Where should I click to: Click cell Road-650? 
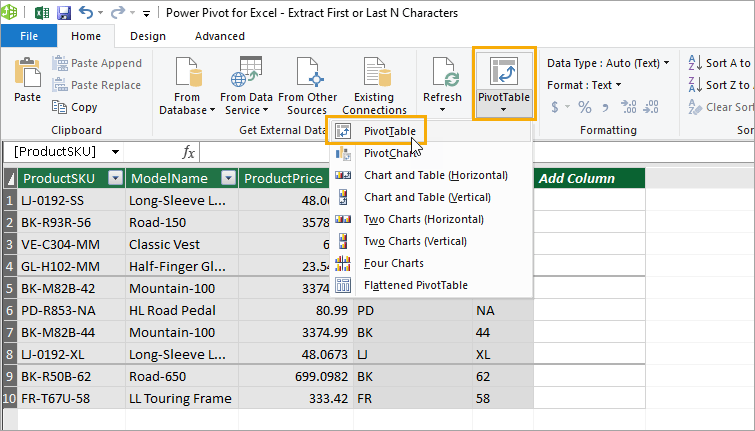point(182,377)
